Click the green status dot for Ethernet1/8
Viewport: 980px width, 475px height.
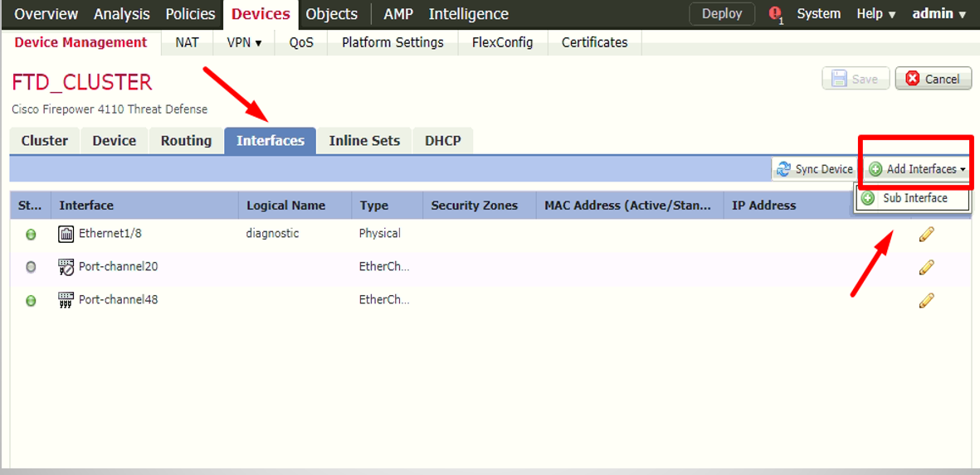pyautogui.click(x=31, y=235)
